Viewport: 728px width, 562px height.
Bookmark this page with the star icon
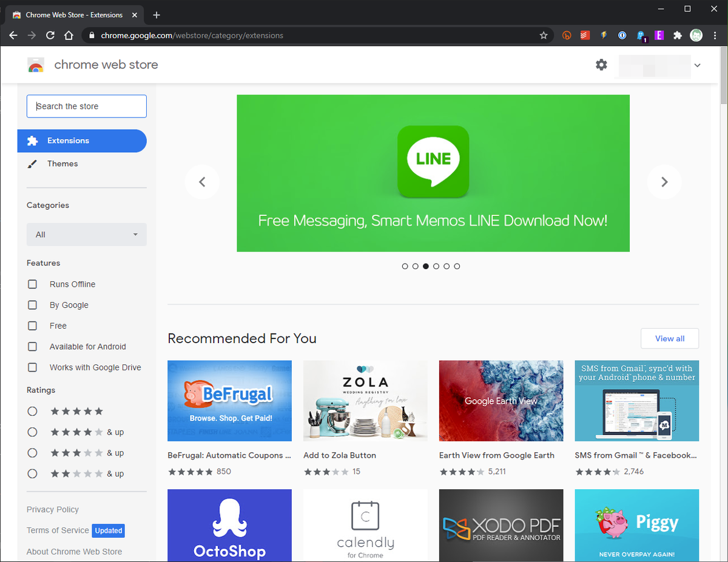coord(544,35)
